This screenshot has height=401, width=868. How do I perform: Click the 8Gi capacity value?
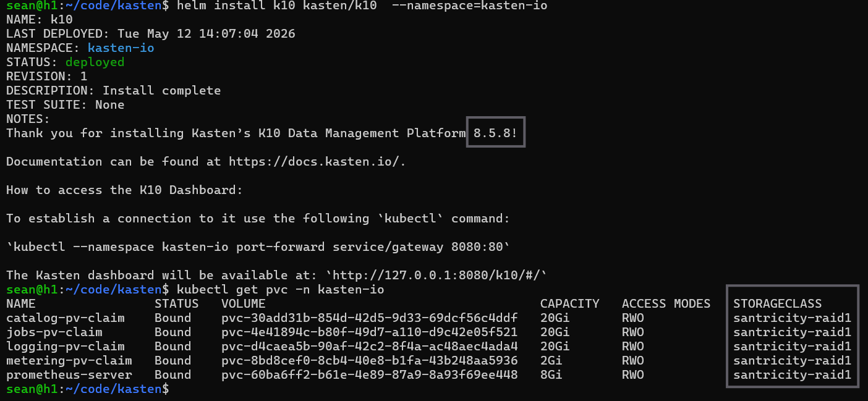tap(551, 375)
